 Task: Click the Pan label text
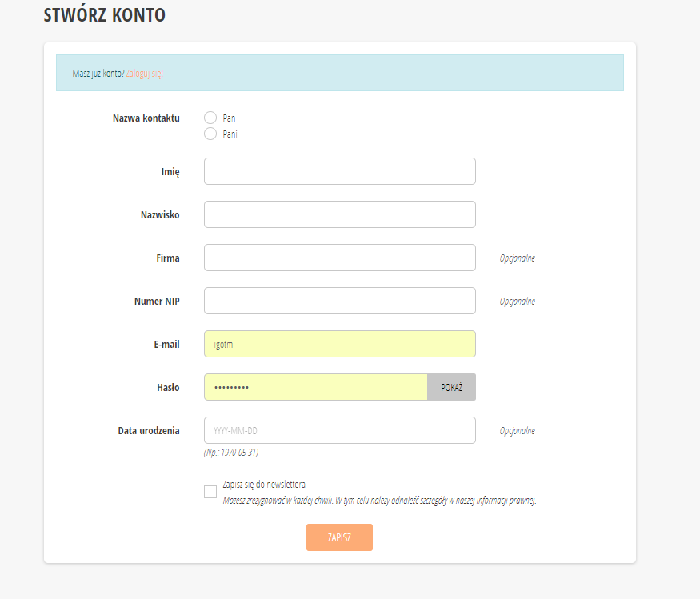[229, 118]
